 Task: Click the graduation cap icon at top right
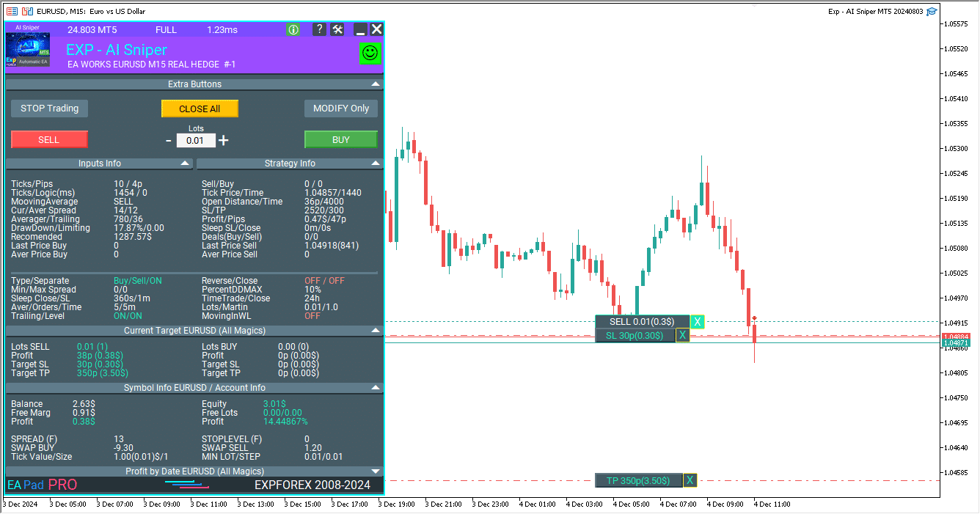click(x=932, y=11)
